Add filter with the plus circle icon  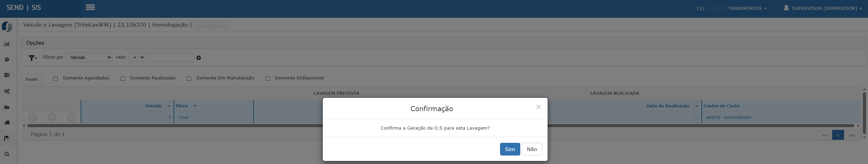[198, 58]
